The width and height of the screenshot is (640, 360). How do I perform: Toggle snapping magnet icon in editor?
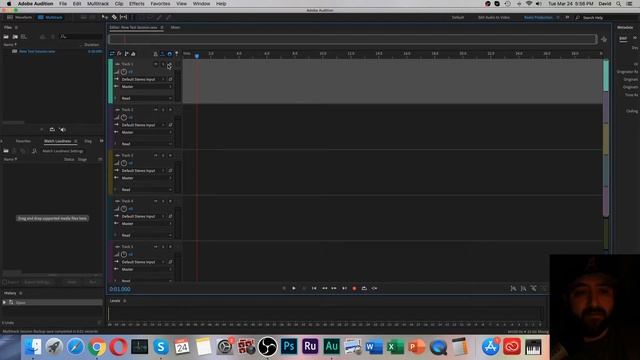coord(169,54)
